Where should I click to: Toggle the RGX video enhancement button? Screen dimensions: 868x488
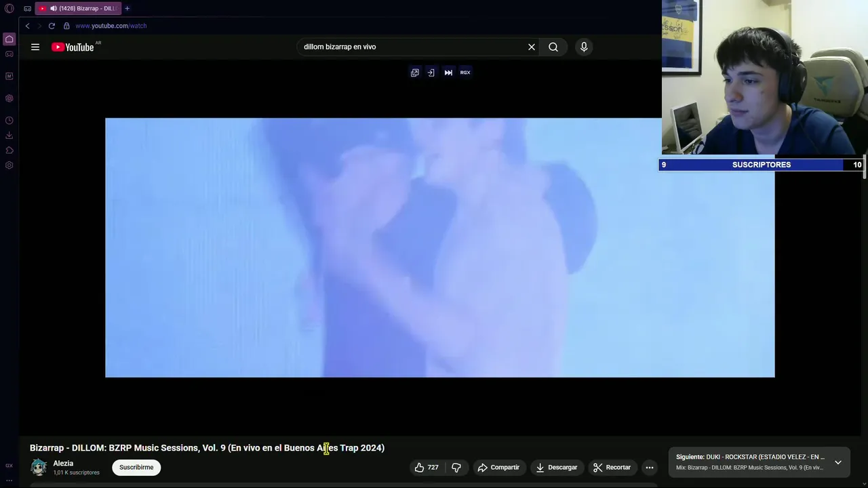point(465,73)
